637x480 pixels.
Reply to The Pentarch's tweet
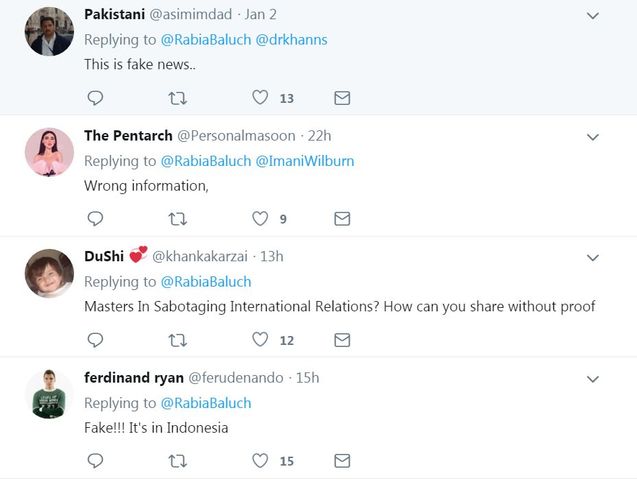pos(96,218)
